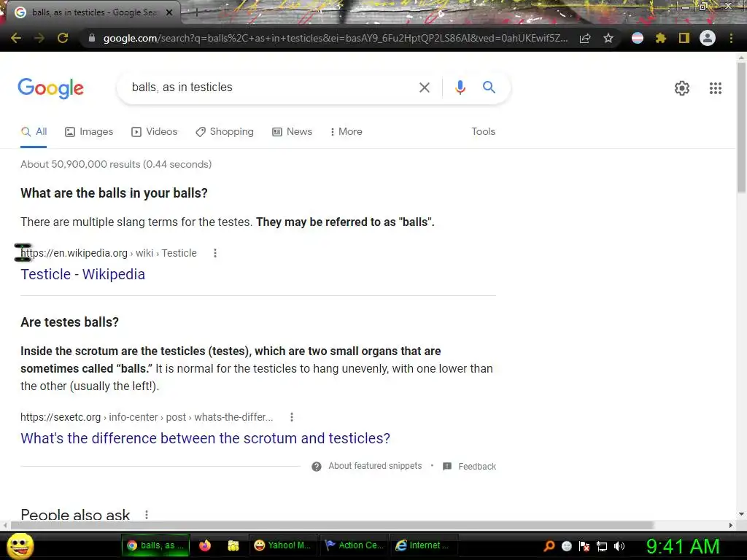Click the orange magnifier tray icon
Viewport: 747px width, 560px height.
[x=549, y=546]
